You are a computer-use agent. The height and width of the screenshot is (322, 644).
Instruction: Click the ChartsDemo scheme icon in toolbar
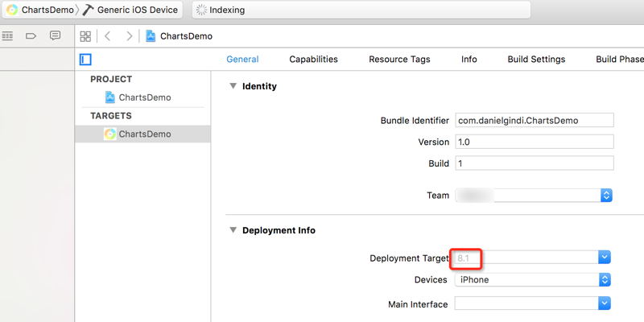(12, 10)
